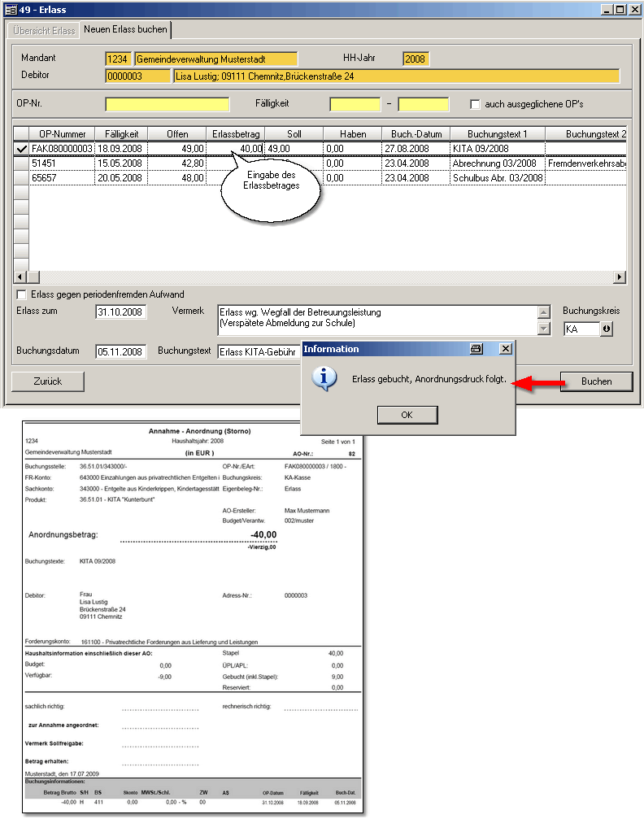
Task: Click the Buchungskreis lookup button
Action: [x=606, y=329]
